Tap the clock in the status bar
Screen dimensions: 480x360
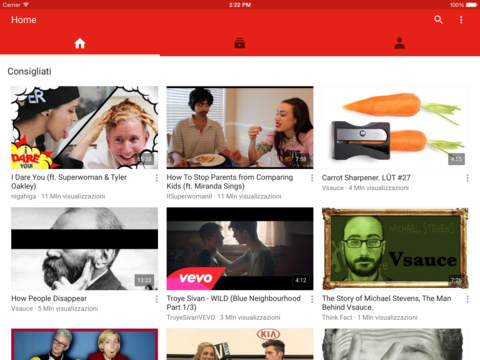pyautogui.click(x=240, y=5)
